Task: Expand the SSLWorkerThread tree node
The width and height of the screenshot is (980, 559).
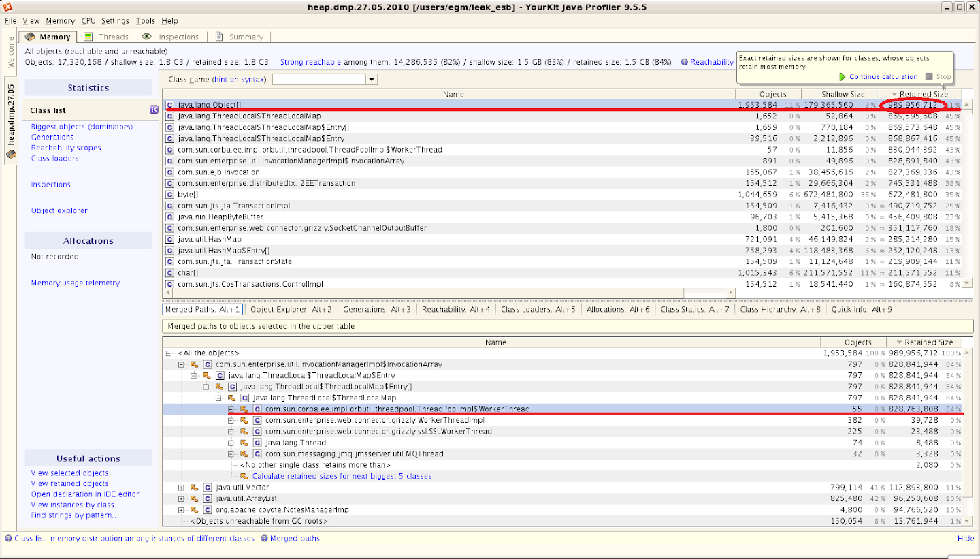Action: 231,432
